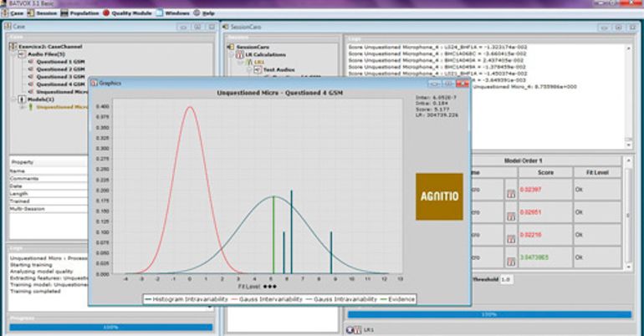644x336 pixels.
Task: Select Questioned 3 GSM audio file
Action: pyautogui.click(x=59, y=76)
